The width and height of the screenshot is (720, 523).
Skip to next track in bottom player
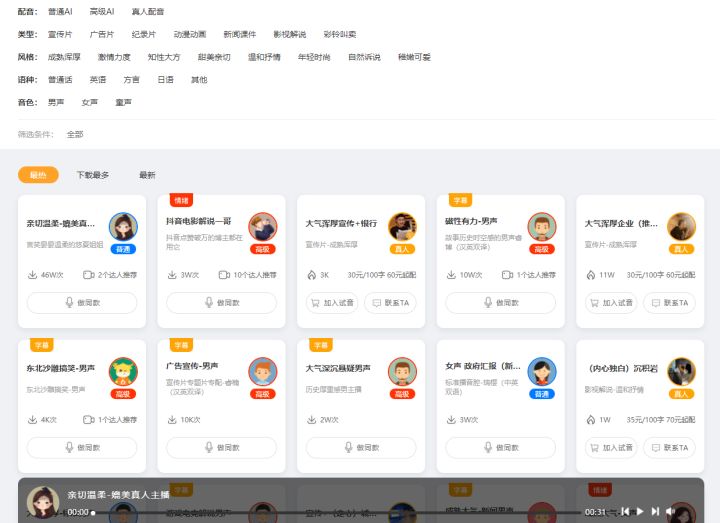point(654,511)
